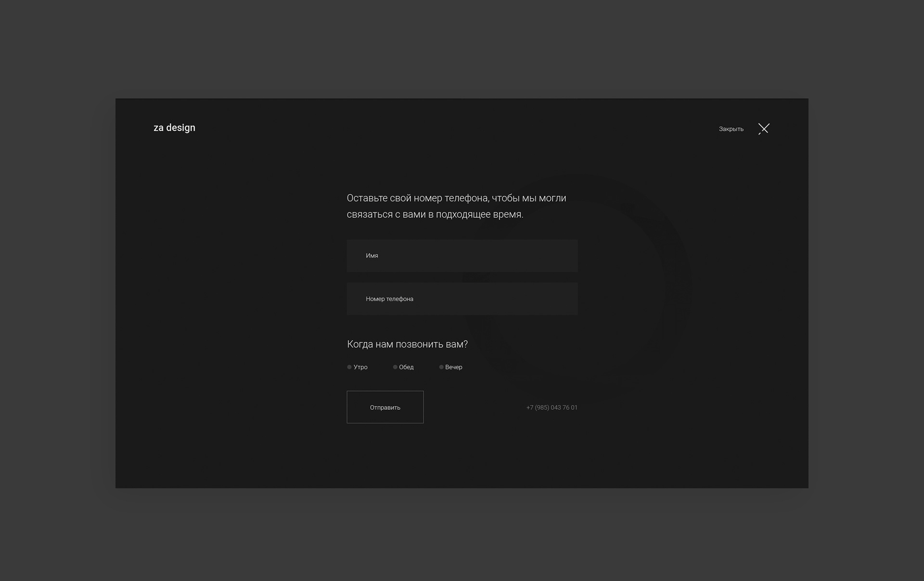Click the word 'design' in logo

point(180,128)
